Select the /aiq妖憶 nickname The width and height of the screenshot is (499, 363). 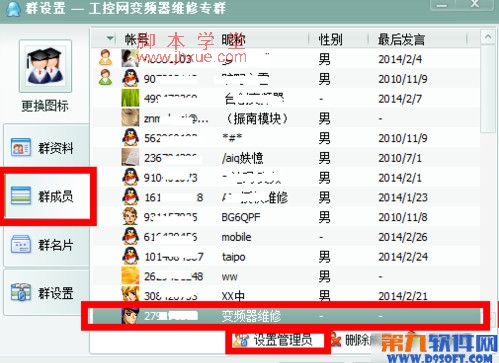click(242, 158)
